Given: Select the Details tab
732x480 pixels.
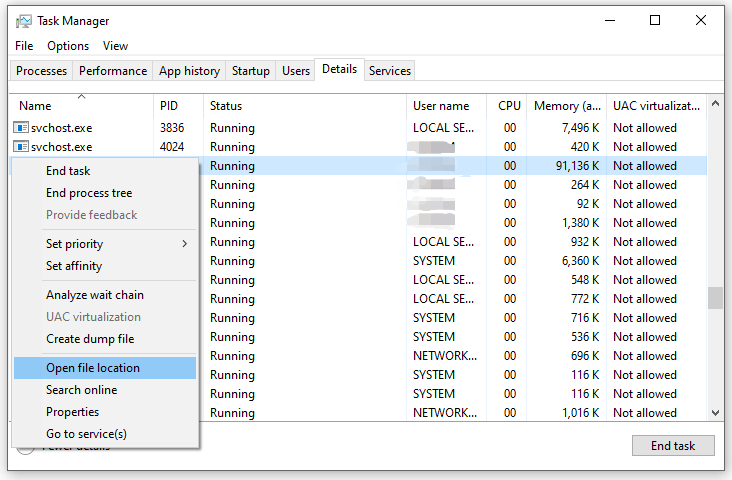Looking at the screenshot, I should pyautogui.click(x=339, y=69).
